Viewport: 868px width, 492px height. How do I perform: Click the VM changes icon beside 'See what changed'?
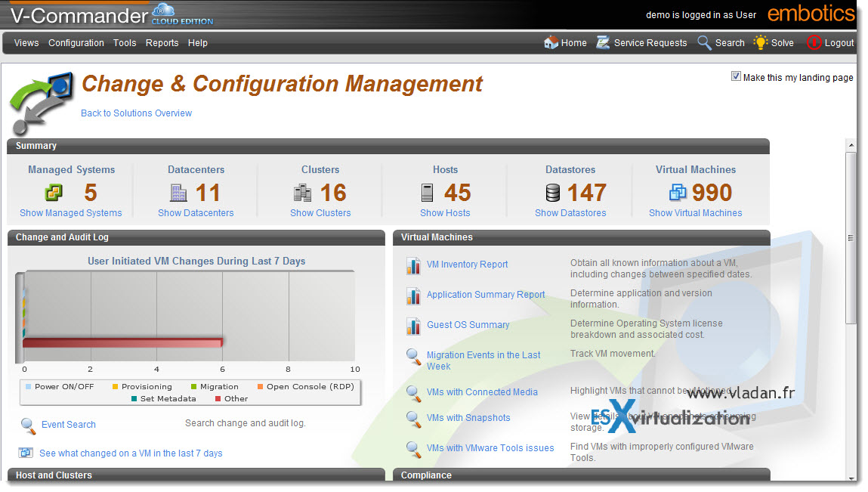(26, 453)
